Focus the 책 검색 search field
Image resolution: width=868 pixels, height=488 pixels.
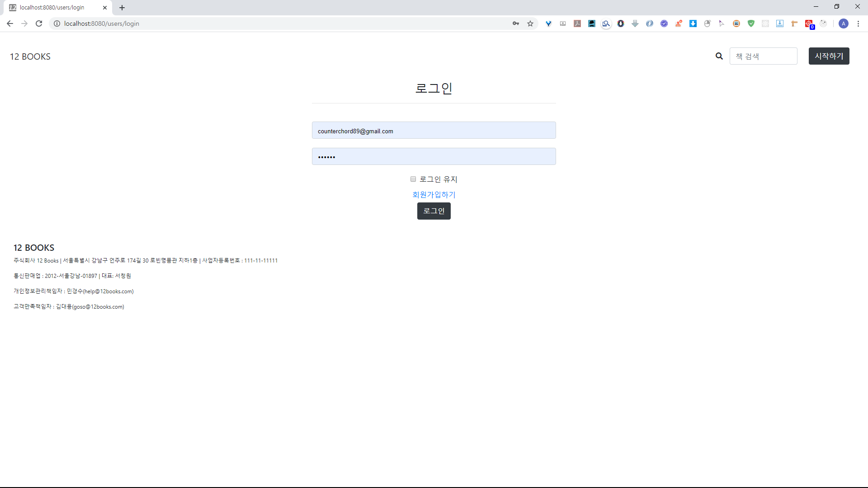[763, 56]
